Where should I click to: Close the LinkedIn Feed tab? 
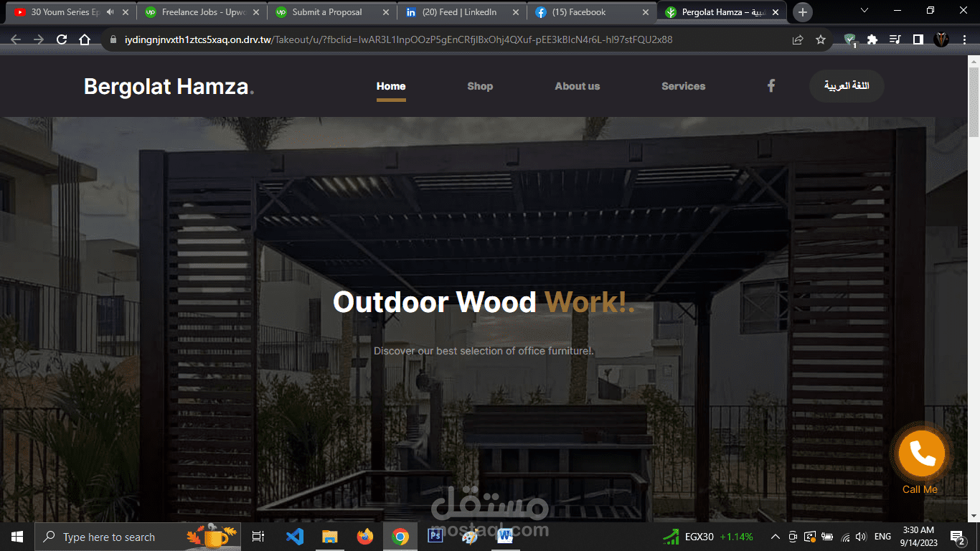click(x=516, y=12)
